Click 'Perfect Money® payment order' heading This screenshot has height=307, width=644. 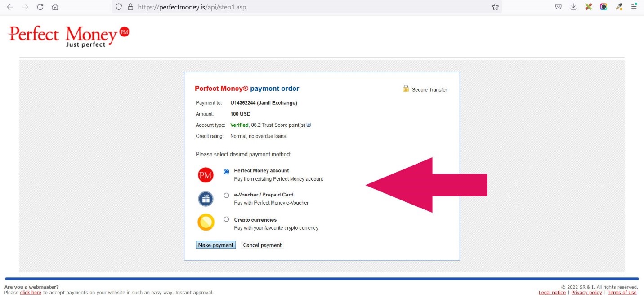[247, 89]
